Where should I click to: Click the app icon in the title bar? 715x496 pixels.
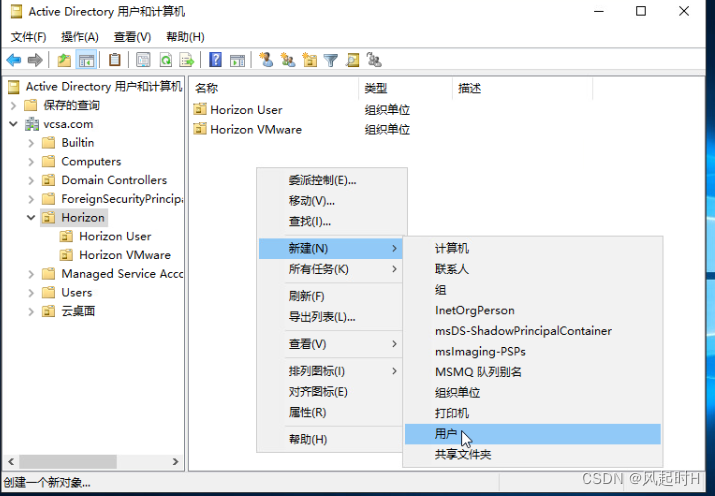tap(16, 11)
